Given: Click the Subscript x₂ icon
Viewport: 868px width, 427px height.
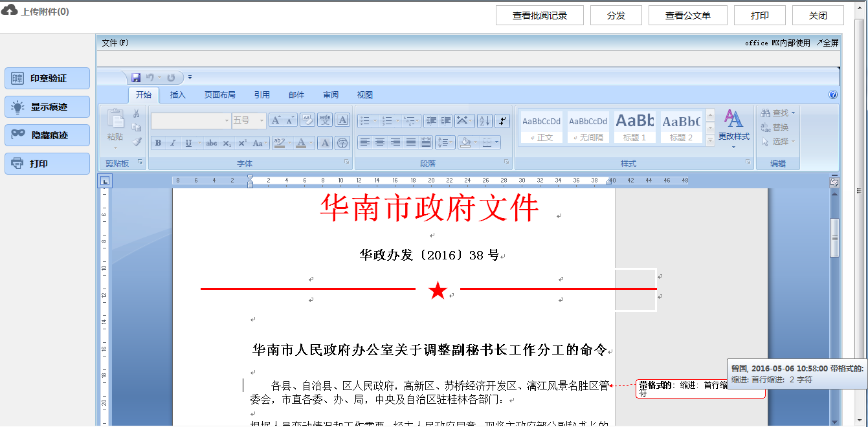Looking at the screenshot, I should coord(227,143).
